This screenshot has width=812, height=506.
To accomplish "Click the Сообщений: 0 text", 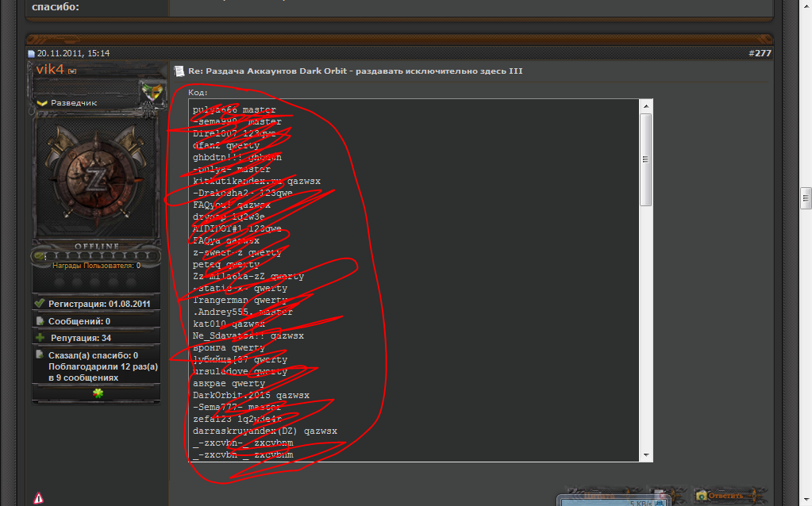I will (x=79, y=321).
